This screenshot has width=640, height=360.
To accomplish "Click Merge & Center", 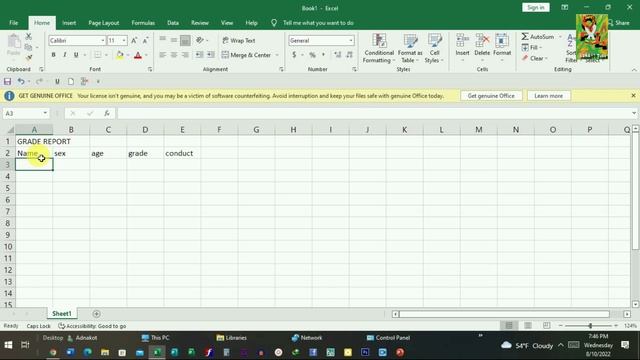I will point(246,55).
